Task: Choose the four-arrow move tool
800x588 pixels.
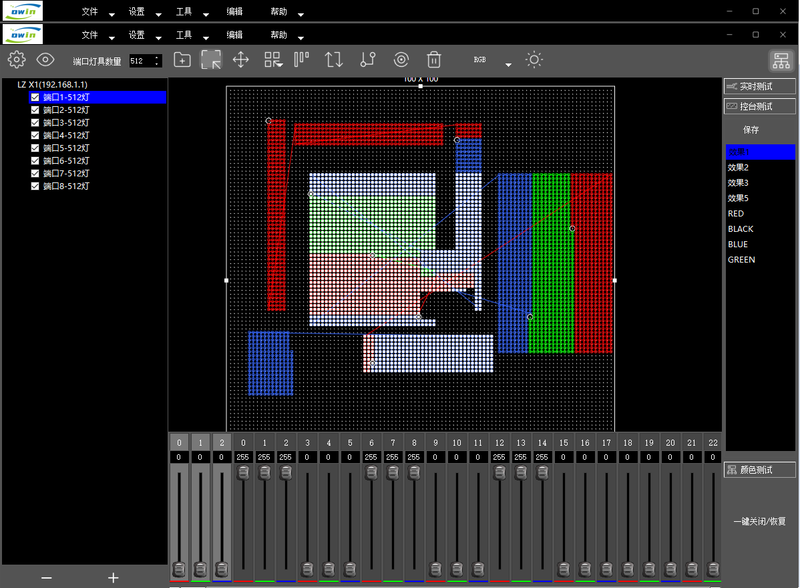Action: 241,60
